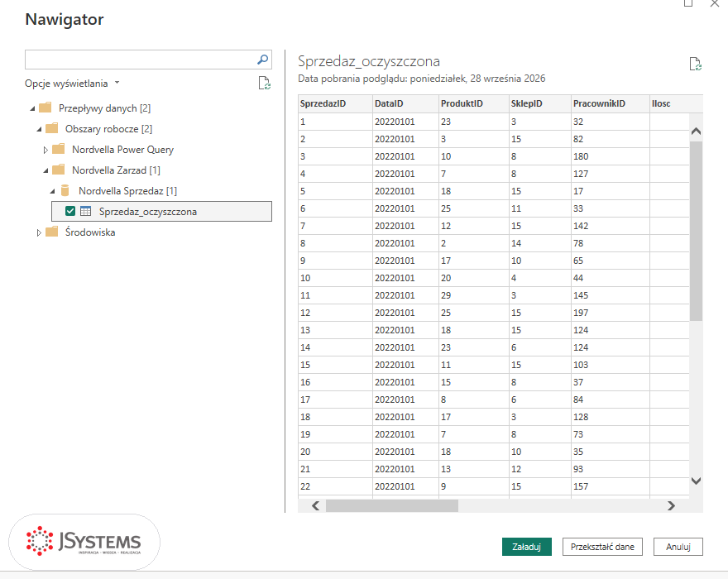Click the Środowiska folder icon

pyautogui.click(x=52, y=232)
